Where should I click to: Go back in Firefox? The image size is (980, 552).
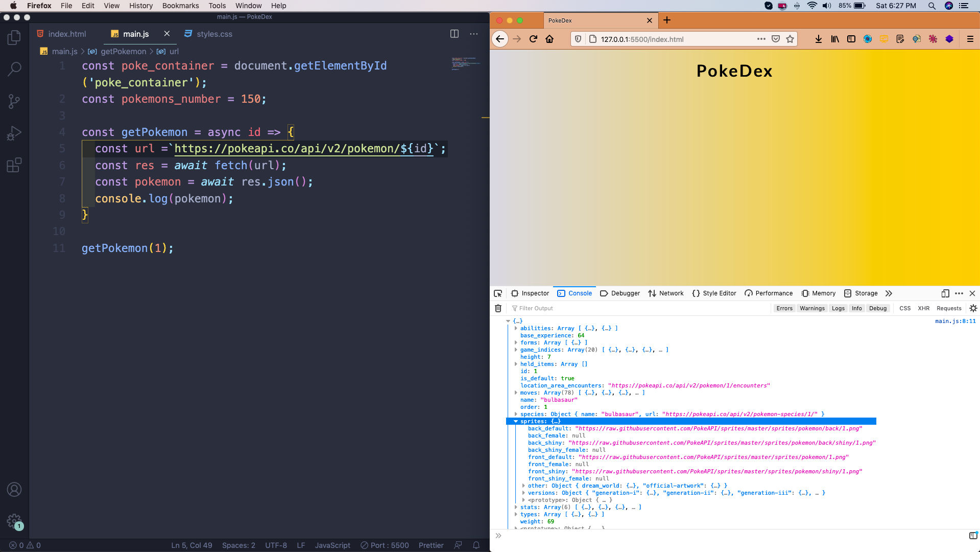click(500, 39)
